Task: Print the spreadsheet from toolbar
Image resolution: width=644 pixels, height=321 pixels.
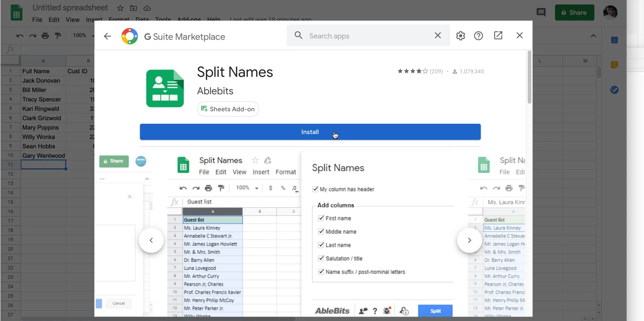Action: pyautogui.click(x=45, y=35)
